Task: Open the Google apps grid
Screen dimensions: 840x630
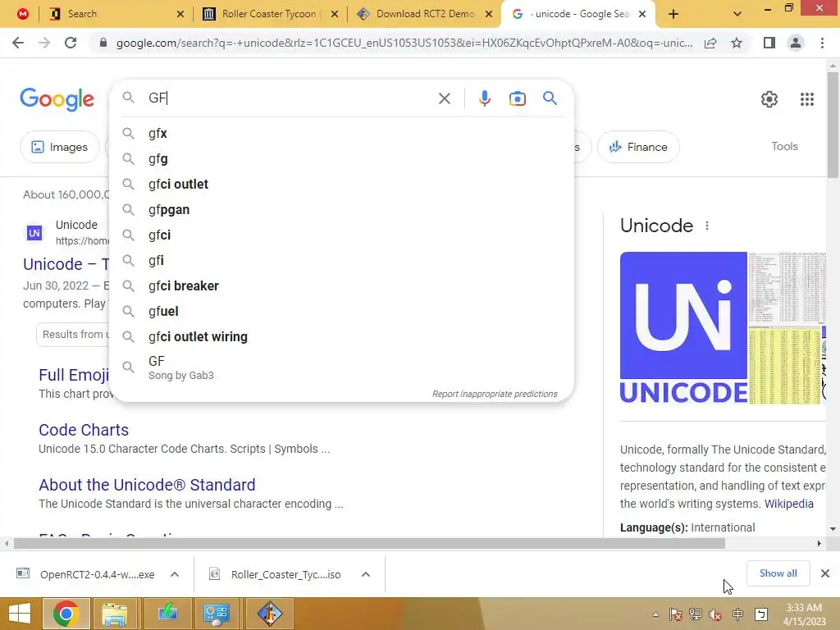Action: click(x=807, y=99)
